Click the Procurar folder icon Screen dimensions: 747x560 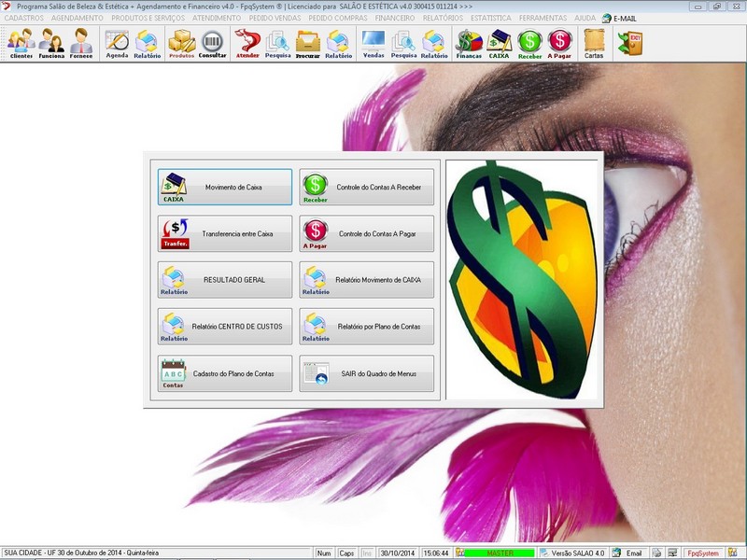[308, 43]
